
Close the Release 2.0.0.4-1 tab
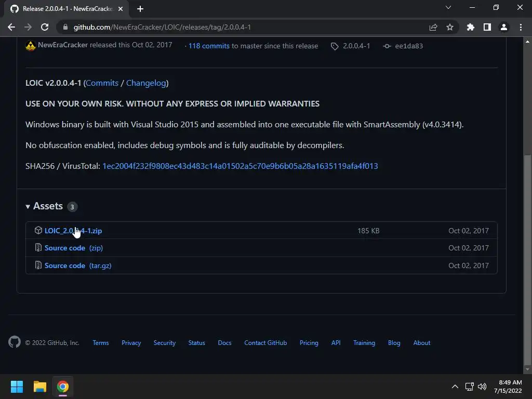click(x=121, y=9)
